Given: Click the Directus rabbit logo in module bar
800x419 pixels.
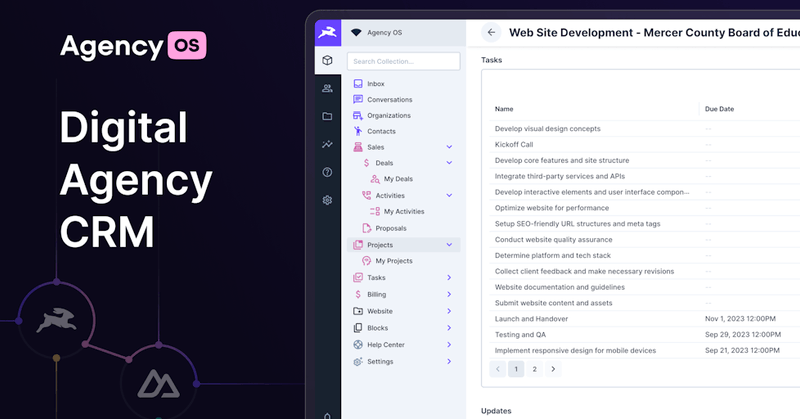Looking at the screenshot, I should [x=328, y=33].
